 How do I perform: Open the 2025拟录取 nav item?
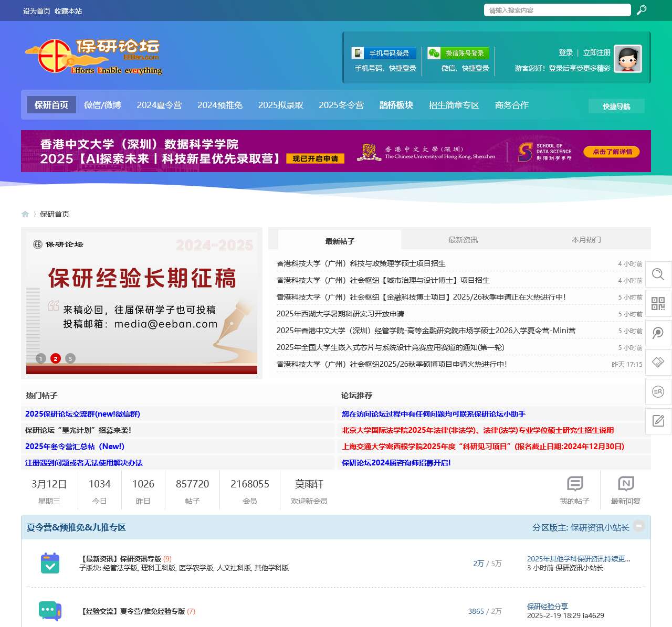(281, 105)
